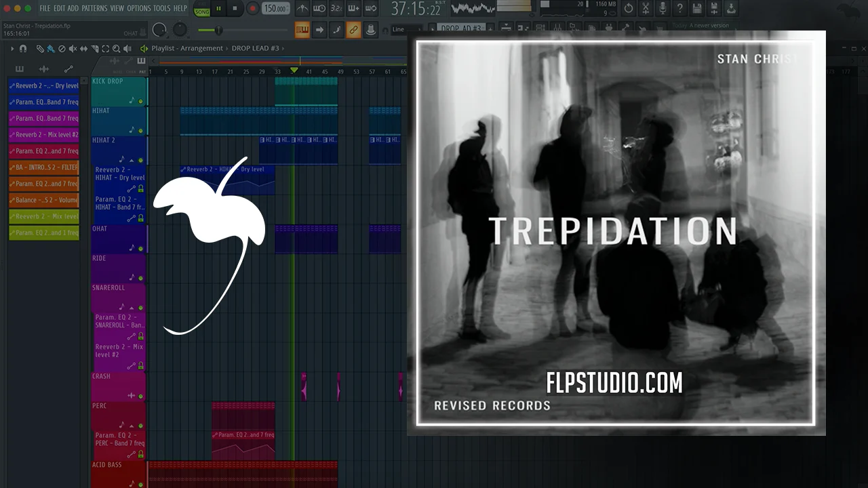Toggle the step edit mode icon
The height and width of the screenshot is (488, 868).
click(x=336, y=30)
